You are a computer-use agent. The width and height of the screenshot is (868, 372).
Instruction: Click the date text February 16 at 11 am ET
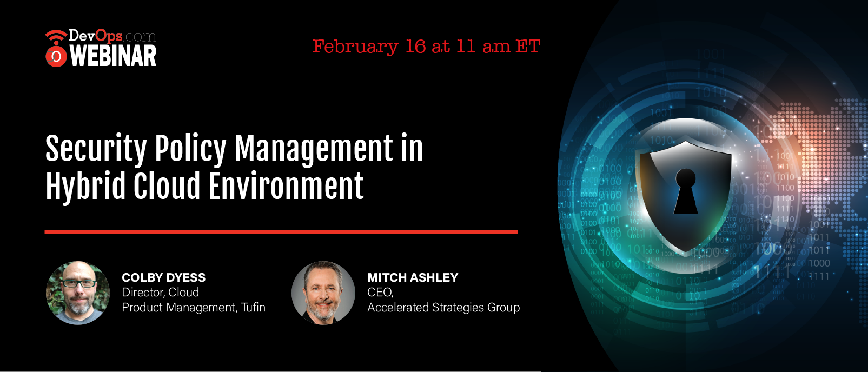pos(426,47)
